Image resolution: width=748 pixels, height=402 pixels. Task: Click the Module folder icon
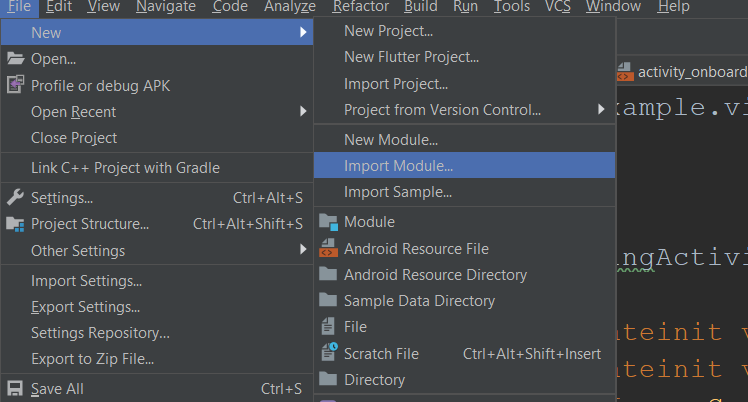click(328, 222)
